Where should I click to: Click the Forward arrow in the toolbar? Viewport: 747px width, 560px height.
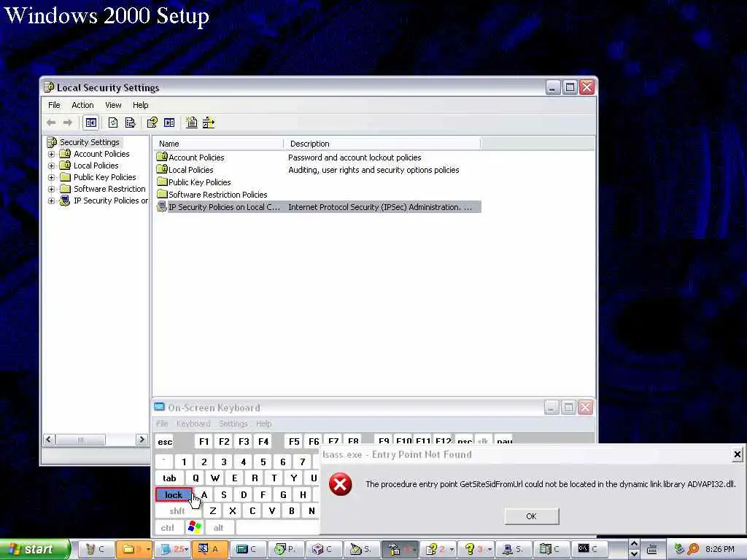(68, 122)
